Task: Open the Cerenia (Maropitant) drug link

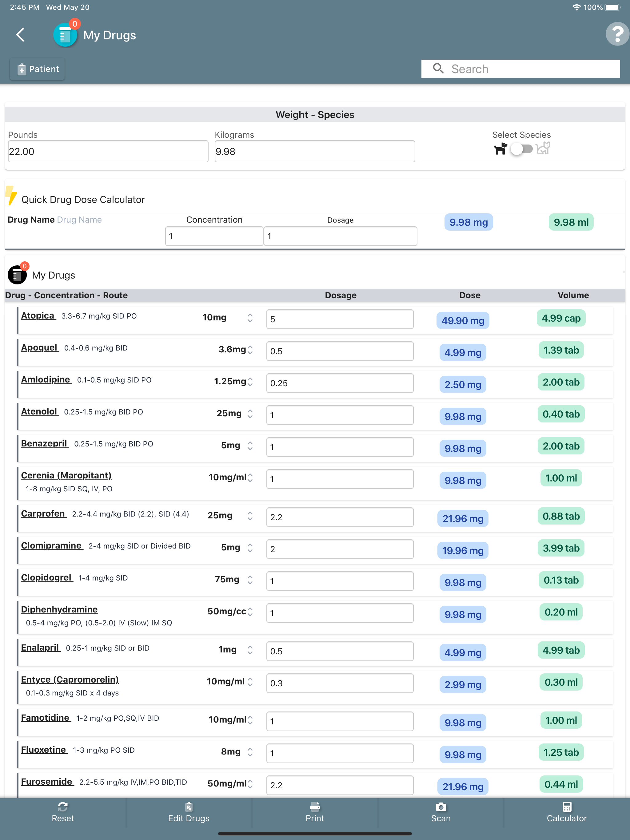Action: (x=66, y=475)
